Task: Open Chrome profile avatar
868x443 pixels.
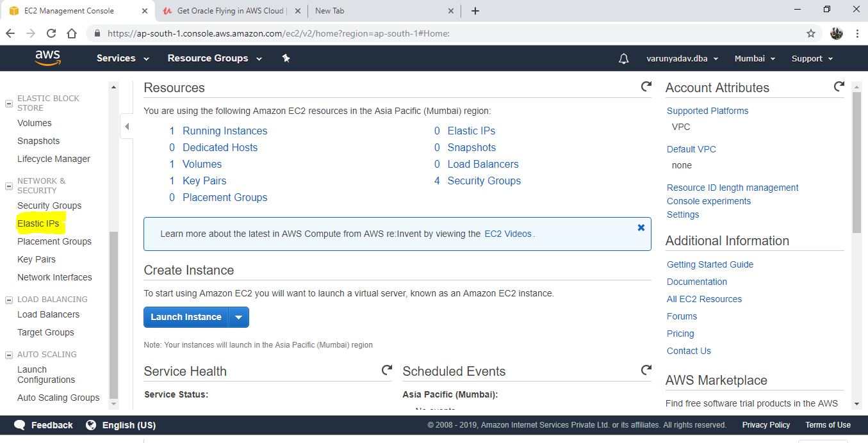Action: (836, 33)
